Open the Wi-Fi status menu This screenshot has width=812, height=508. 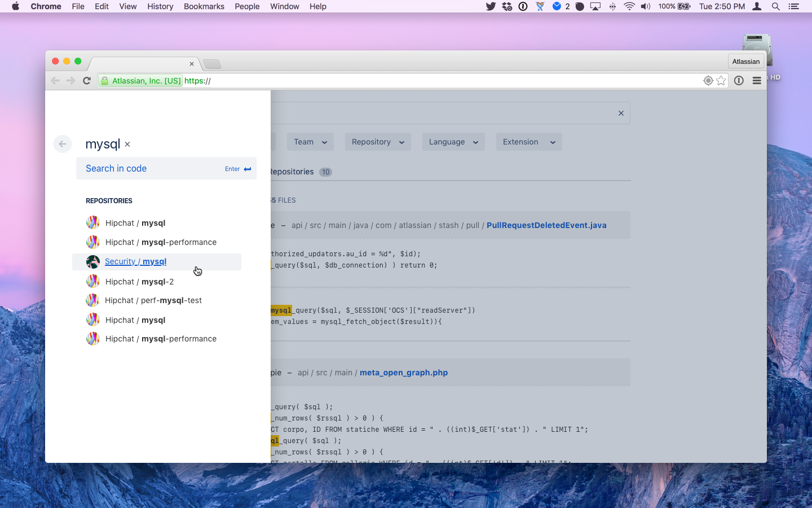629,6
